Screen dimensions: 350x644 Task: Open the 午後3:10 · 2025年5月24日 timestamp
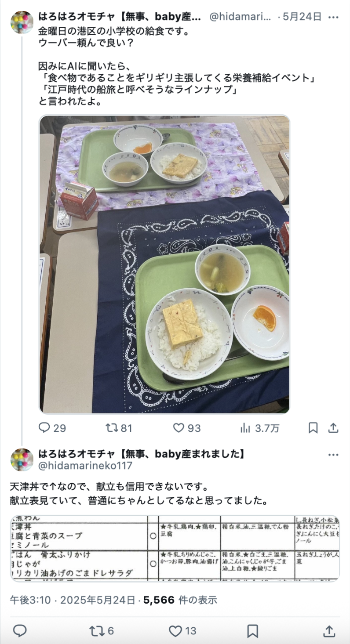point(73,600)
